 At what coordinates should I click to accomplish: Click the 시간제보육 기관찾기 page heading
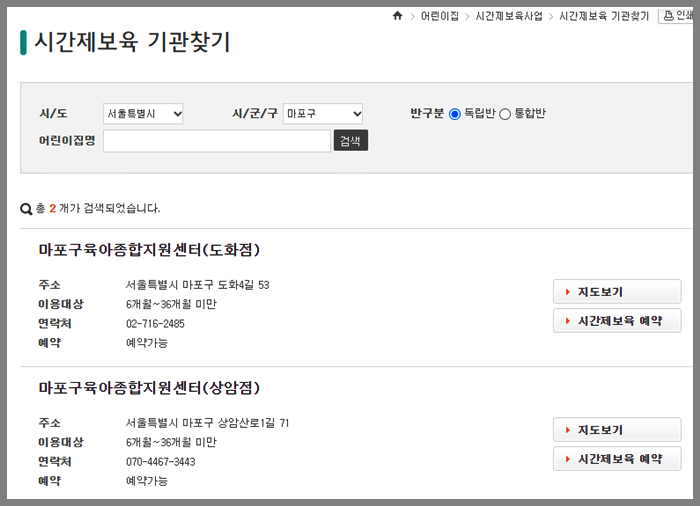pos(132,42)
